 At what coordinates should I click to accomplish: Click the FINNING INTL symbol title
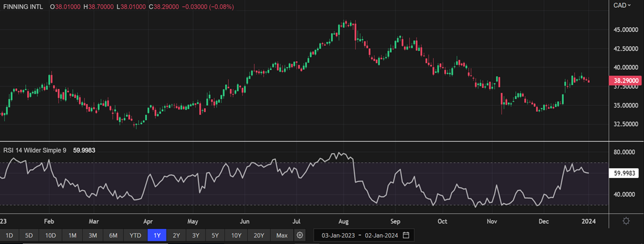[x=23, y=7]
